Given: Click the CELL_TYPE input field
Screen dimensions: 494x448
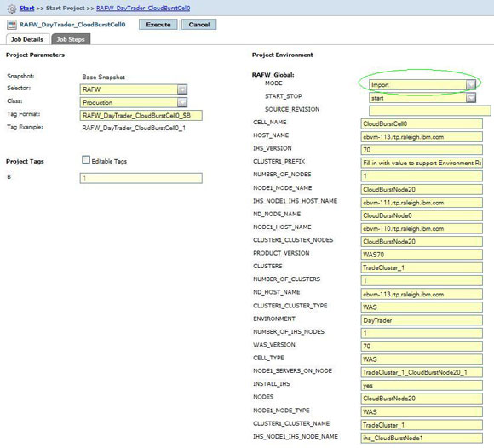Looking at the screenshot, I should [422, 359].
